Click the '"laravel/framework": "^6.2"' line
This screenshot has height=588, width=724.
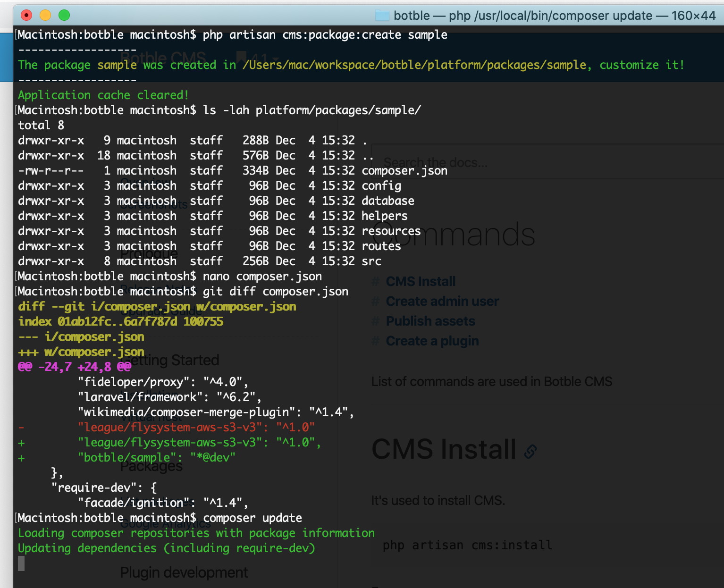point(170,397)
